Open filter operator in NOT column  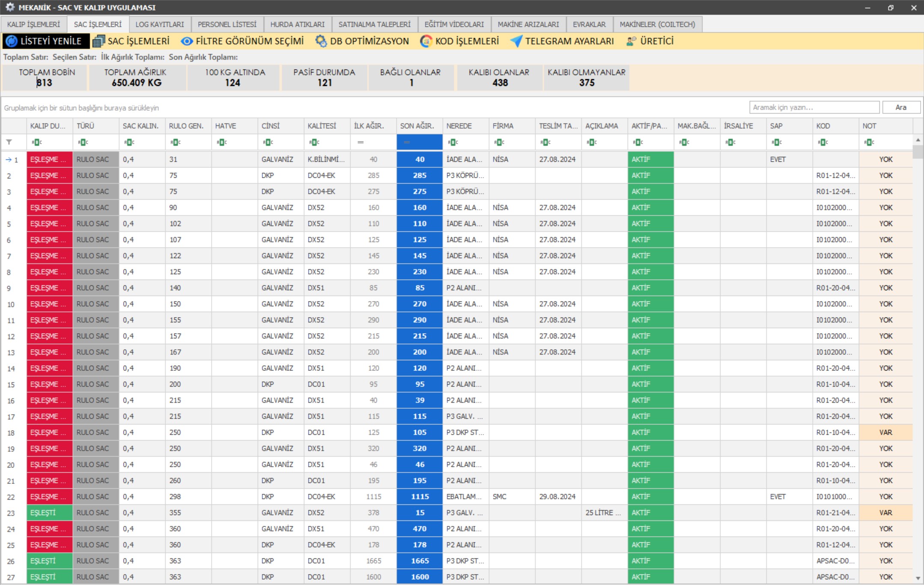[869, 142]
